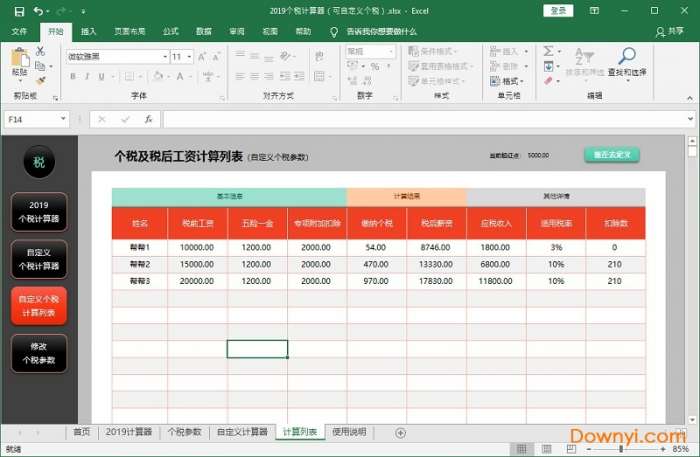Image resolution: width=700 pixels, height=457 pixels.
Task: Open Find and Select (查找和选择)
Action: tap(627, 61)
